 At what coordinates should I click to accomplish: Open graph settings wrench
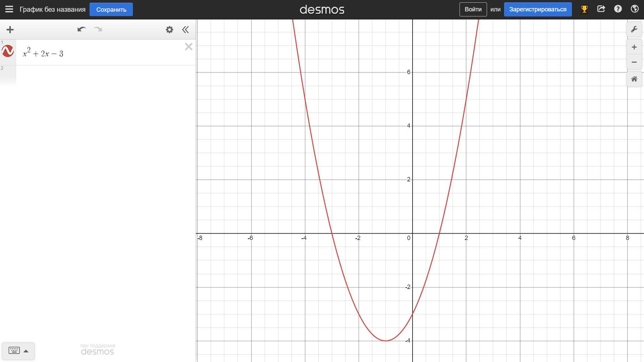[634, 29]
